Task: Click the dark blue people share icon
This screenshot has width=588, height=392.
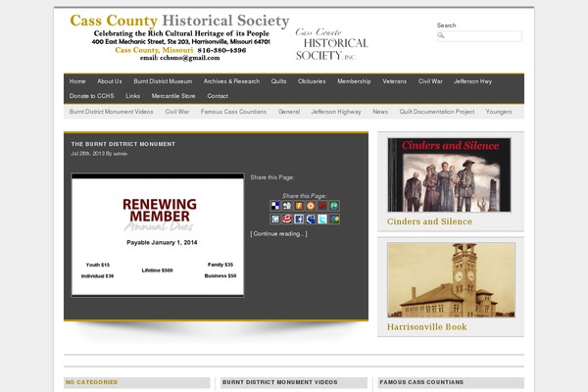Action: [x=311, y=220]
